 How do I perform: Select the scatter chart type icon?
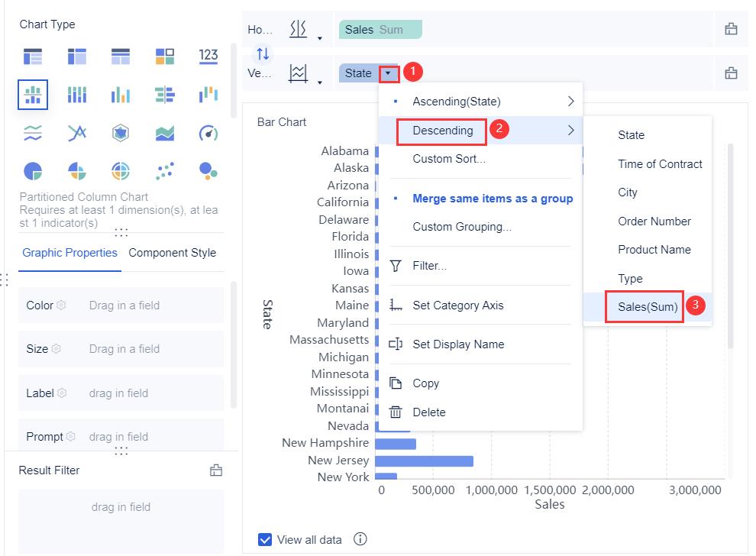click(x=164, y=170)
